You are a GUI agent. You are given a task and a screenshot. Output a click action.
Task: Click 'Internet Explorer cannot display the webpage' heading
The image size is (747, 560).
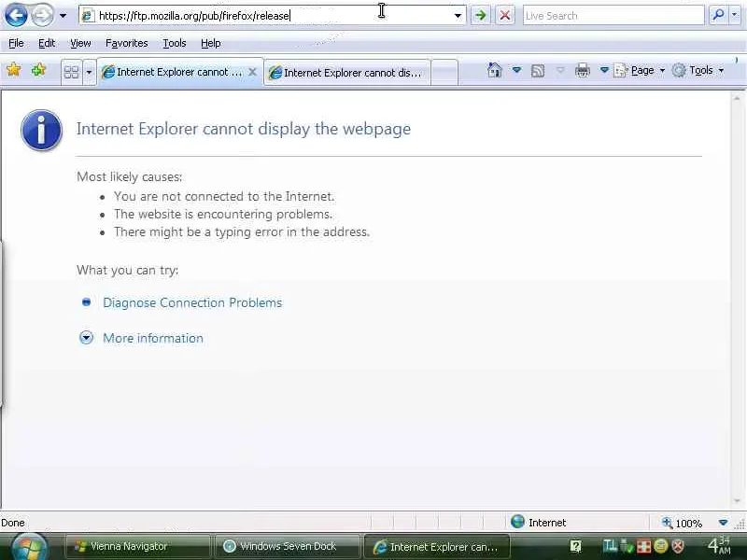point(244,129)
